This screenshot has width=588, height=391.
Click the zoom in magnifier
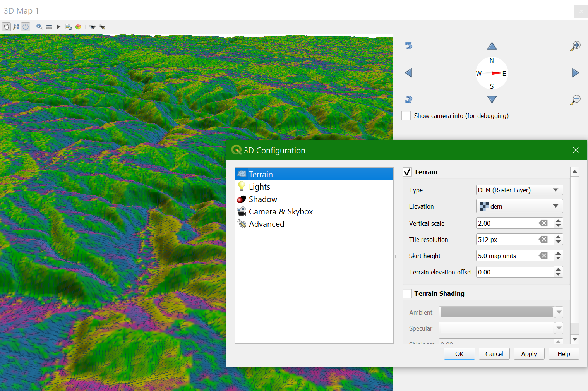576,46
